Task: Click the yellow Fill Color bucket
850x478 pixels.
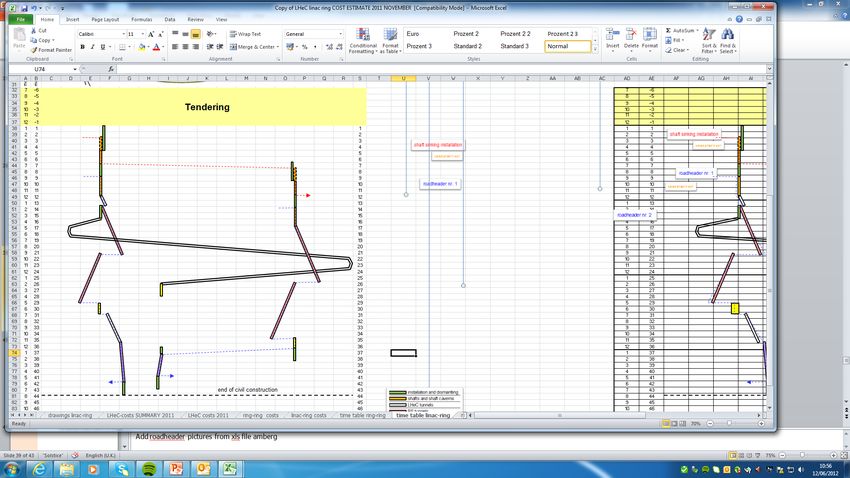Action: click(141, 47)
